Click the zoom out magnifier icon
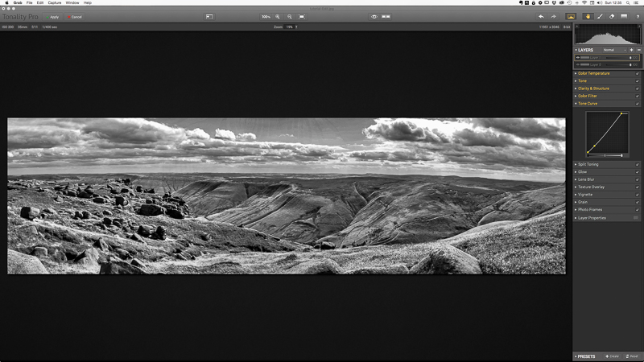 [x=290, y=16]
